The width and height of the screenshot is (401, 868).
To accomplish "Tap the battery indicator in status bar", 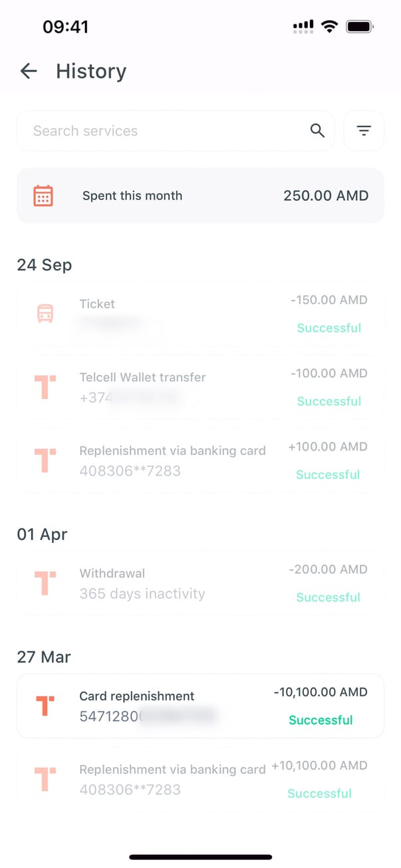I will coord(360,27).
